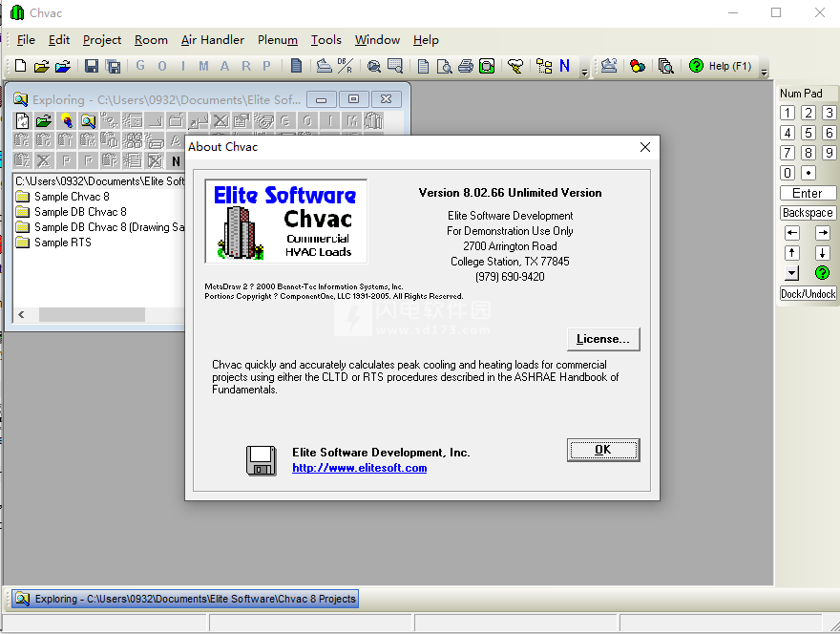Click the black N icon in Exploring toolbar

[x=176, y=160]
